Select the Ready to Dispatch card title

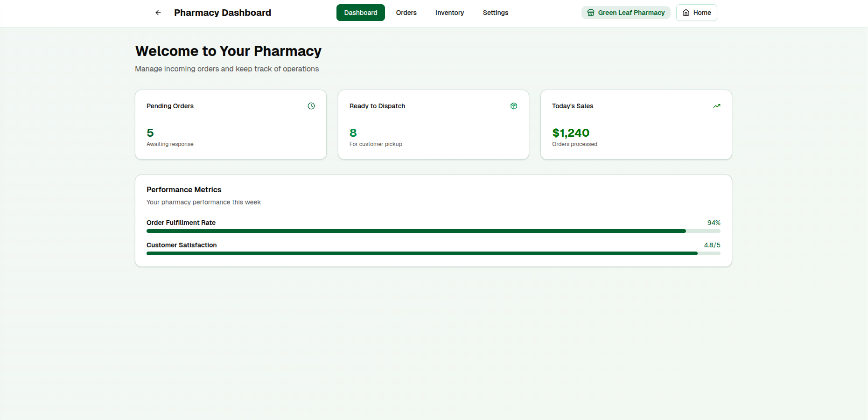coord(377,106)
